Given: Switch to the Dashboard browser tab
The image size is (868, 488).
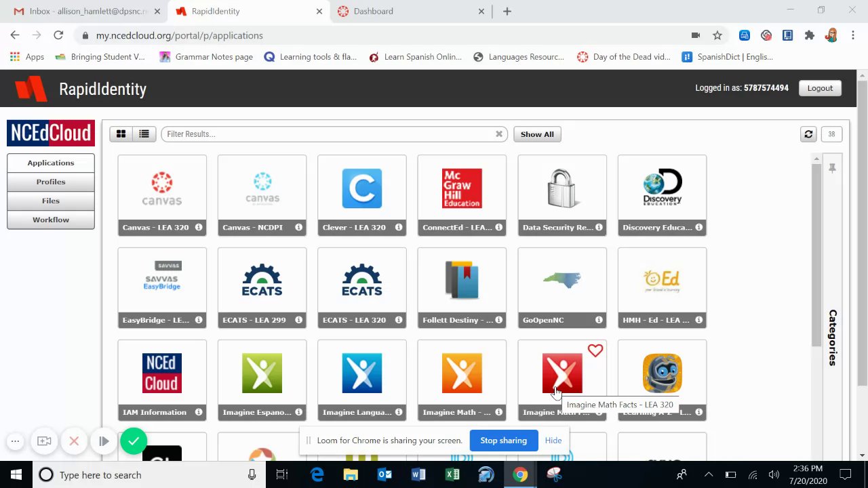Looking at the screenshot, I should 411,11.
